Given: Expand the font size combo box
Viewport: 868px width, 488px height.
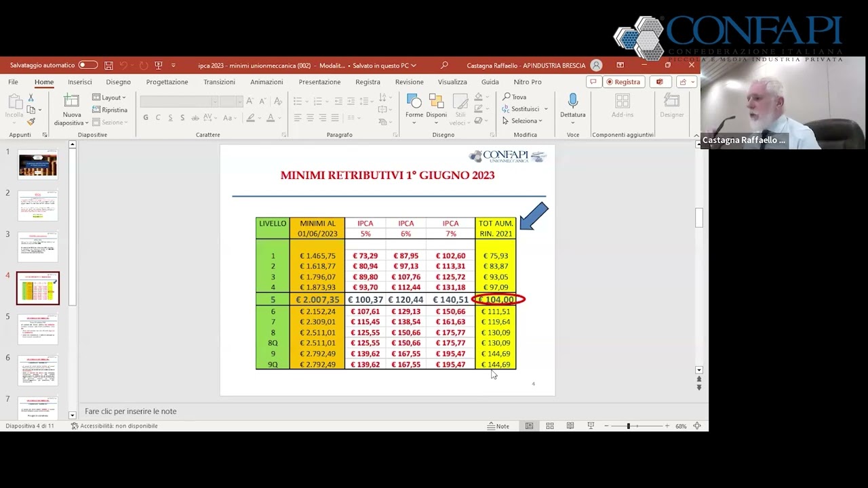Looking at the screenshot, I should [239, 101].
